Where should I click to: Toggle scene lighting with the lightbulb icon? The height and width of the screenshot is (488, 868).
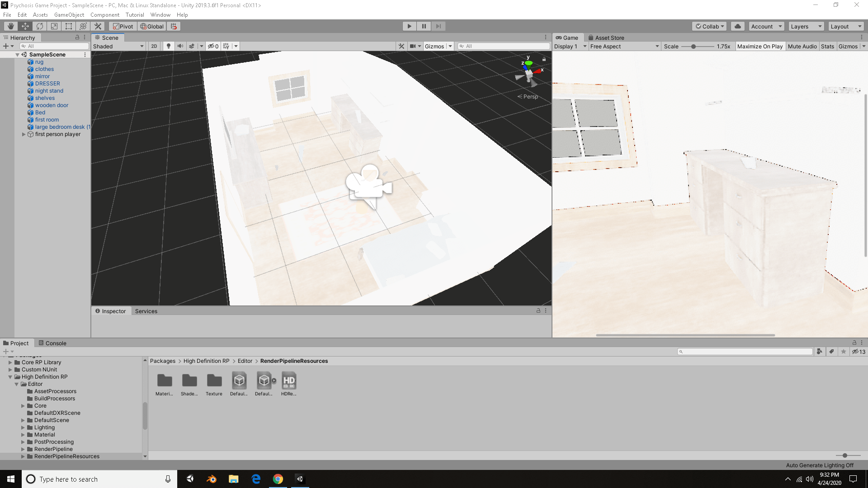(x=169, y=46)
